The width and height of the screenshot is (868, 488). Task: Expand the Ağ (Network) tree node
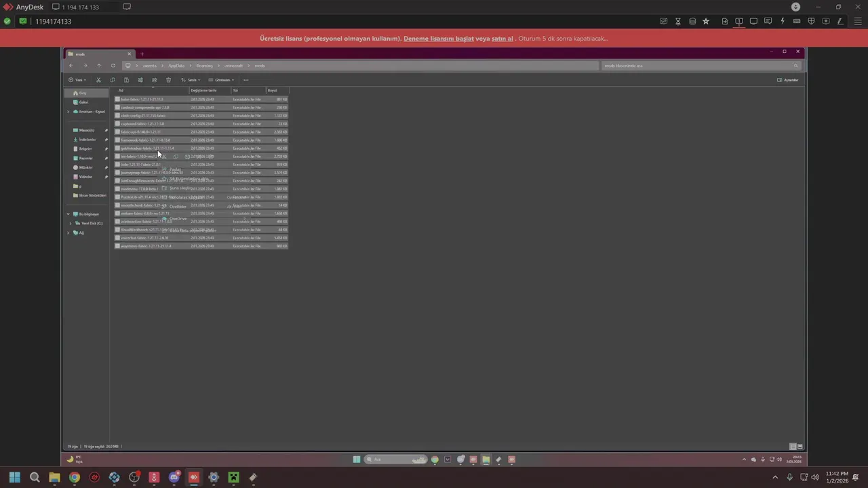(x=68, y=233)
